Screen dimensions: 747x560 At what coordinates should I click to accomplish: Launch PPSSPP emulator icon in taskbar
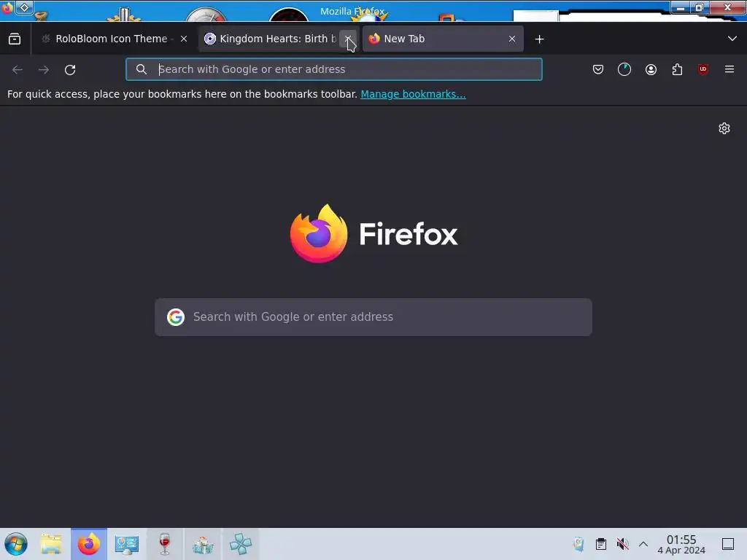pos(241,544)
